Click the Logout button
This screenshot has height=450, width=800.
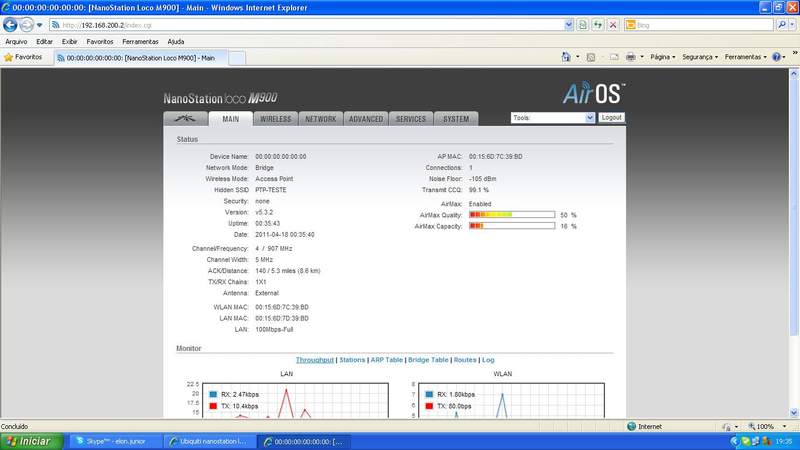611,117
